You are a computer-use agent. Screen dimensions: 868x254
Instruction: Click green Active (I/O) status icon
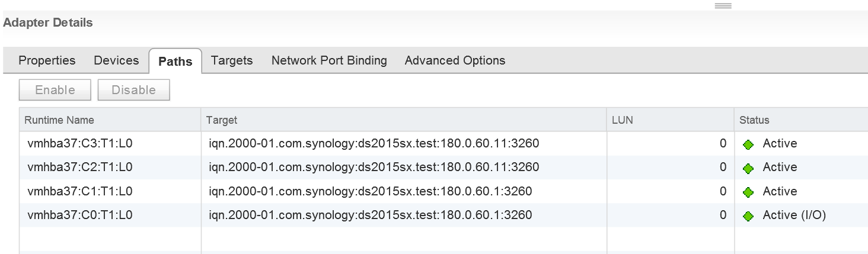coord(748,216)
